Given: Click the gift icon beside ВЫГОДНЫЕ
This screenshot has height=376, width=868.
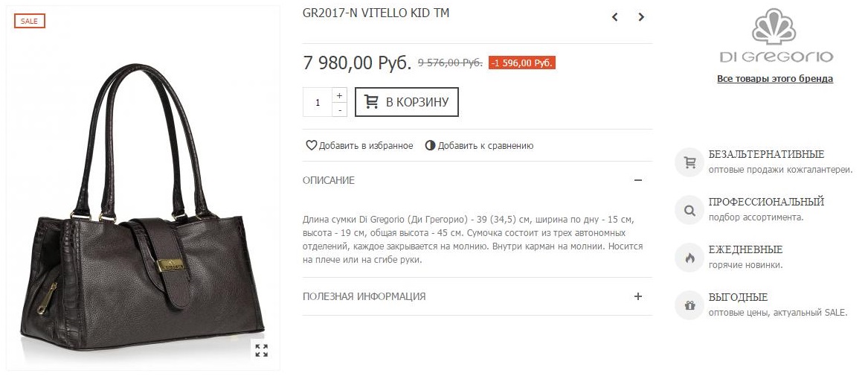Looking at the screenshot, I should (689, 305).
